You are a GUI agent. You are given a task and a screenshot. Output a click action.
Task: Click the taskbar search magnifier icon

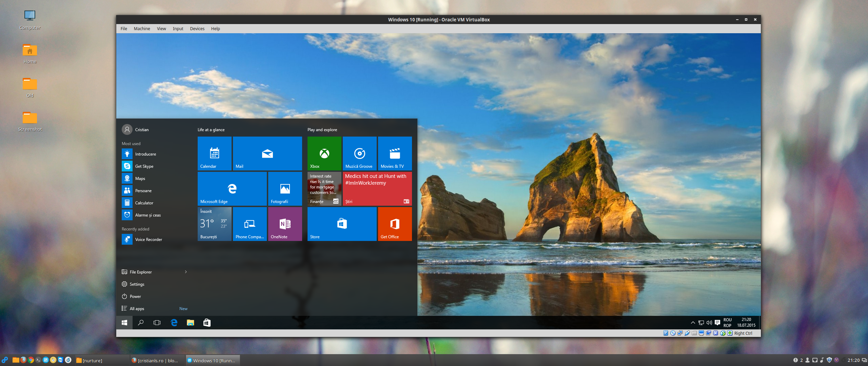(x=141, y=323)
